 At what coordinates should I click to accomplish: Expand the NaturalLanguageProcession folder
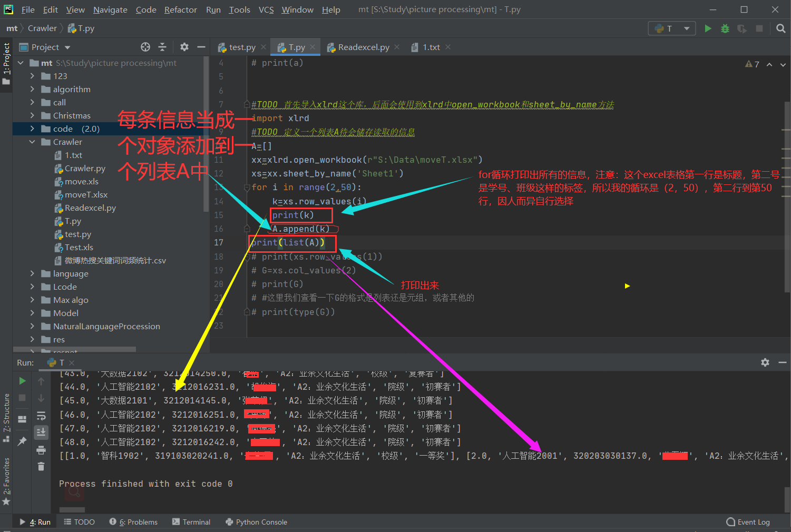(x=32, y=326)
